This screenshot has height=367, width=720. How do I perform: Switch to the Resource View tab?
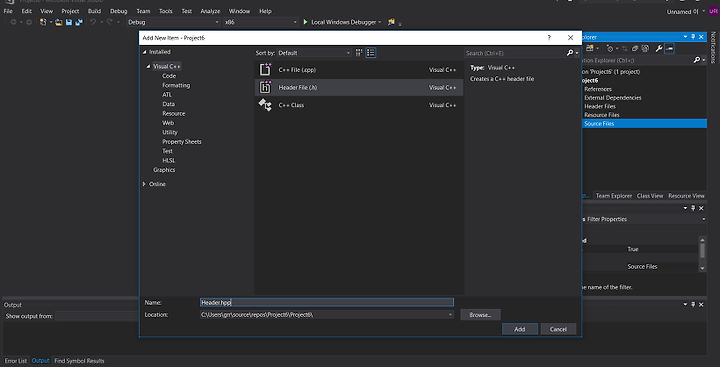tap(686, 196)
